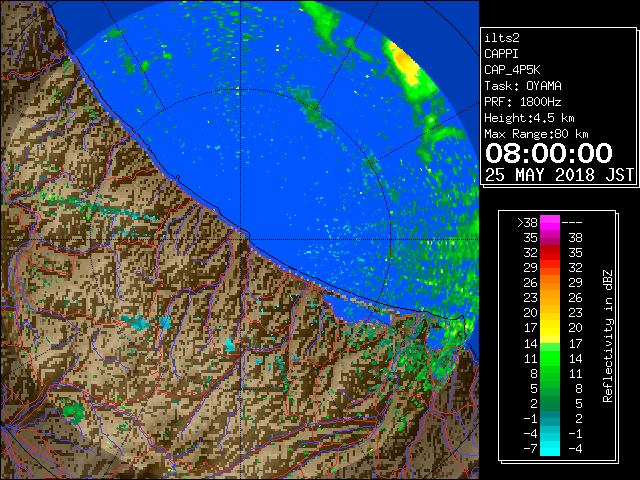Click the yellow-orange high reflectivity echo cell

tap(406, 64)
